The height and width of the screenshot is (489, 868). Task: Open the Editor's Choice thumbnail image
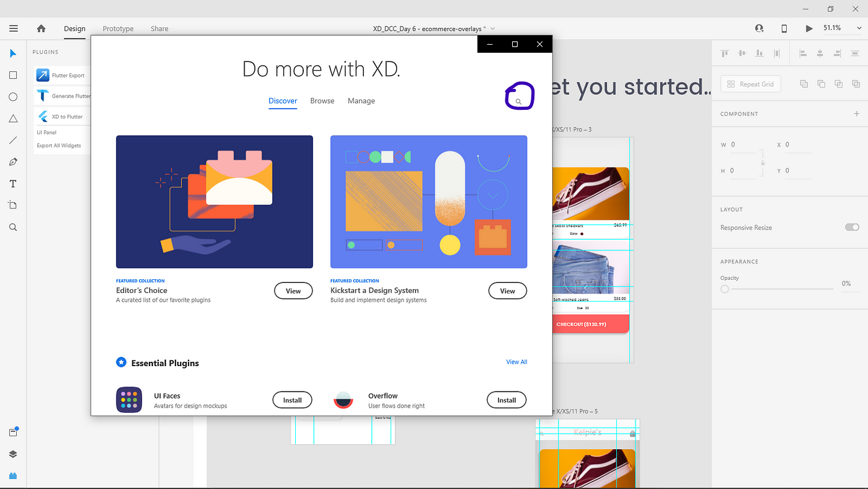tap(215, 202)
